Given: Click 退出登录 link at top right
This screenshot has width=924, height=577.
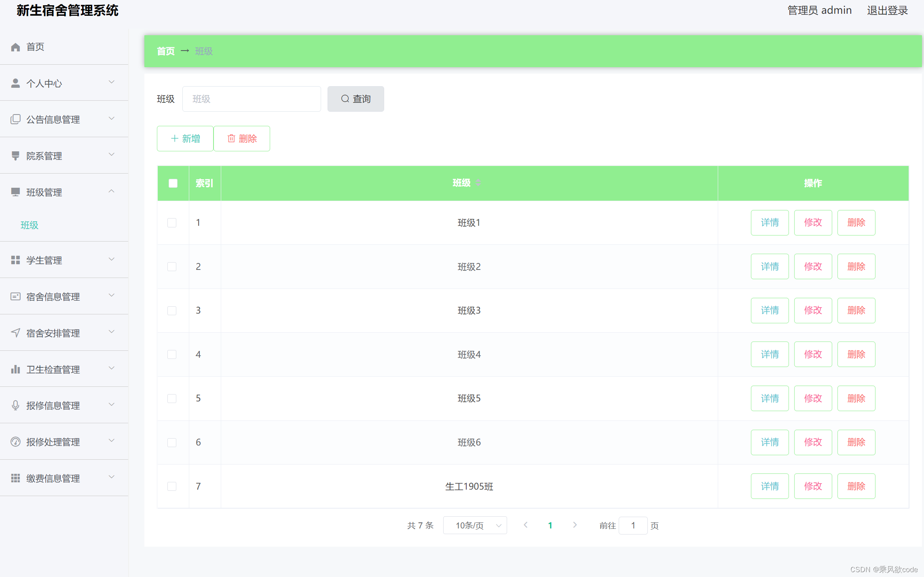Looking at the screenshot, I should pyautogui.click(x=887, y=11).
